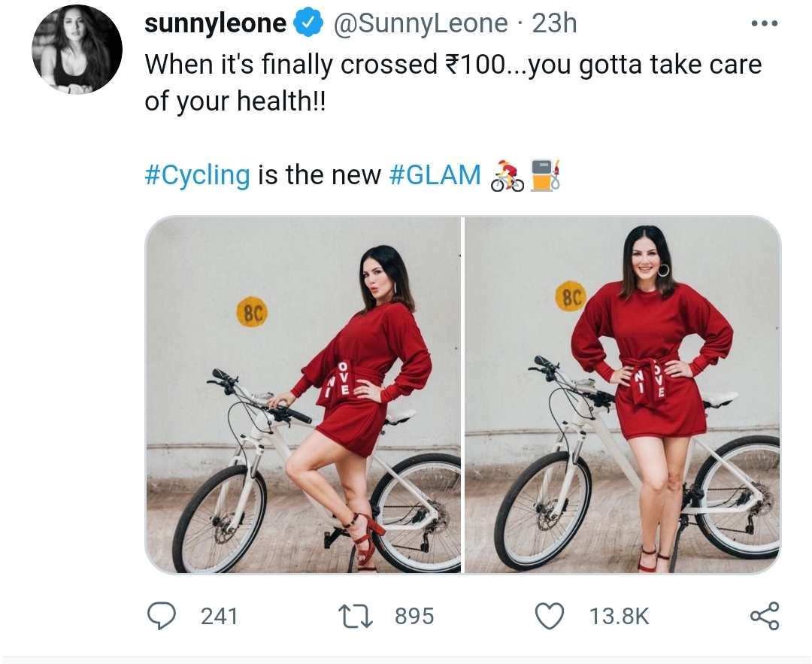Screen dimensions: 812x664
Task: Open the right photo with hands on hips
Action: pos(623,395)
